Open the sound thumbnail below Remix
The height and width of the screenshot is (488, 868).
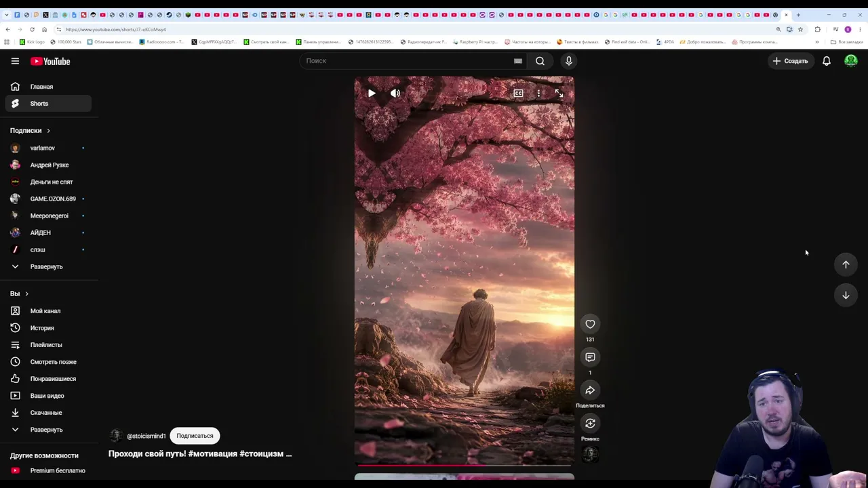coord(590,454)
